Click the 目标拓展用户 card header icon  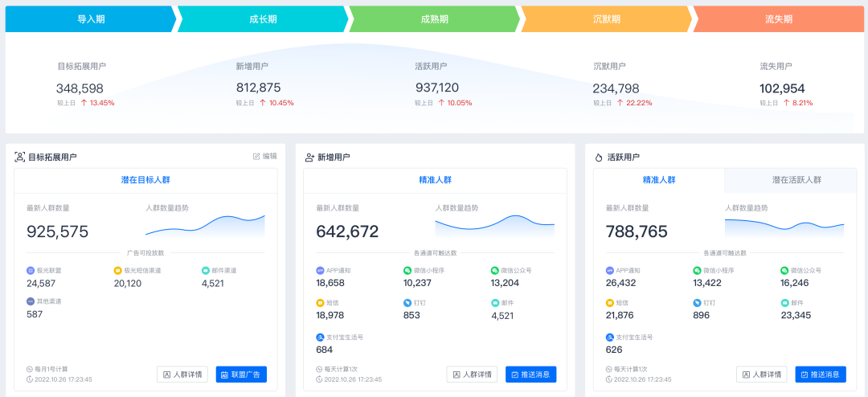pos(20,158)
